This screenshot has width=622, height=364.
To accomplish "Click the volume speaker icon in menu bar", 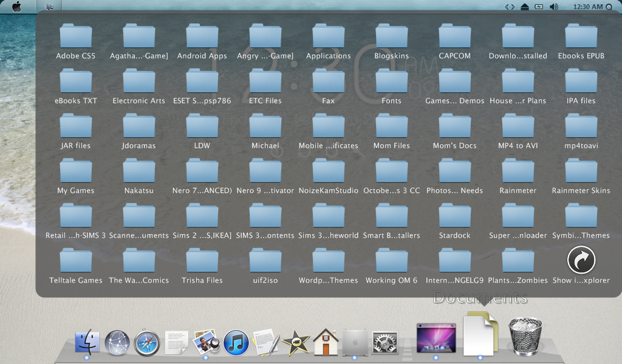I will 554,7.
